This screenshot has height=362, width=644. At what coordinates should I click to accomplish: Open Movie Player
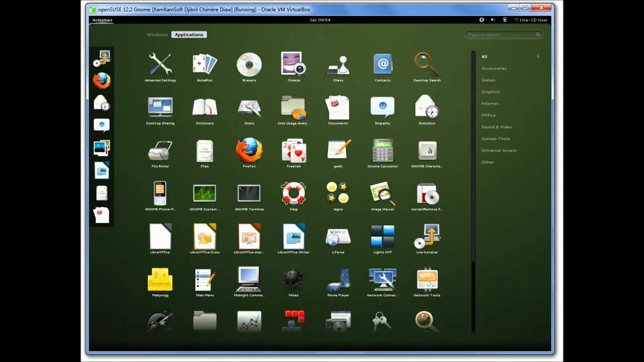[338, 282]
